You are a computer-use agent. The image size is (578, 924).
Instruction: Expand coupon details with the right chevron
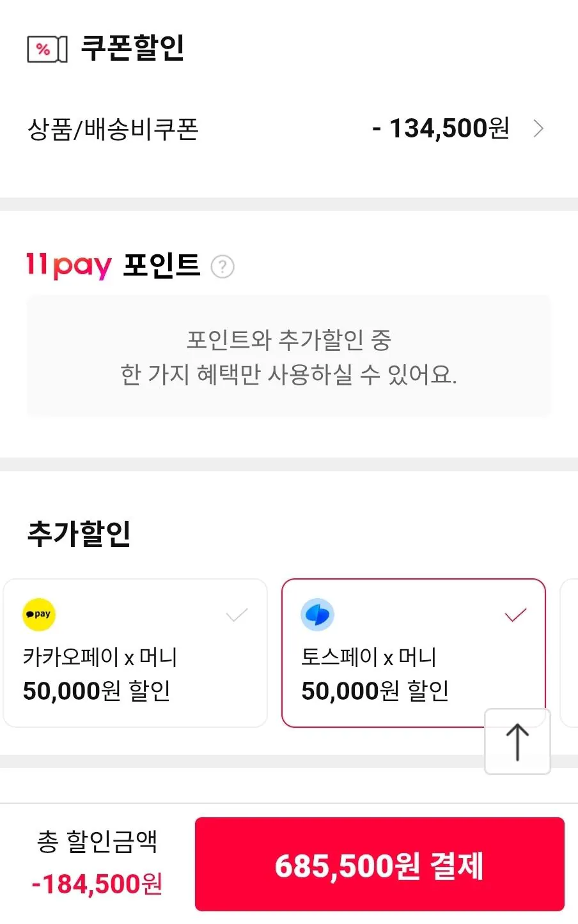[538, 129]
